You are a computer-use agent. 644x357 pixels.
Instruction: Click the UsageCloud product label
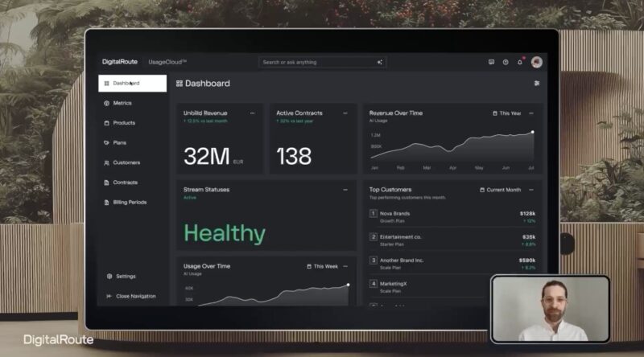tap(167, 63)
